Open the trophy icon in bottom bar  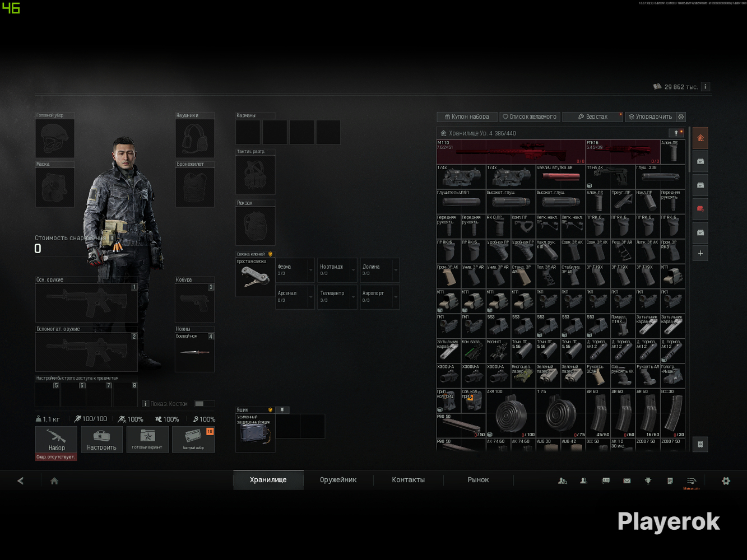point(648,480)
